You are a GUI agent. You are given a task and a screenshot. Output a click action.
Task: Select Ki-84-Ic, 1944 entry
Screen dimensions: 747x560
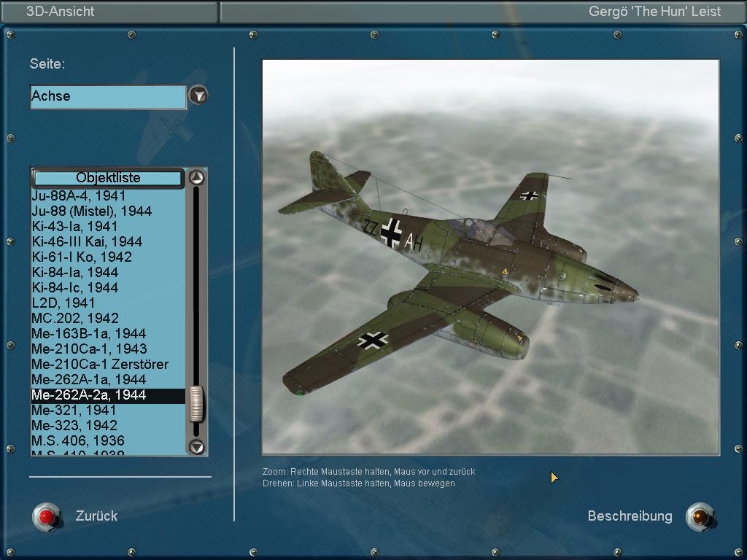coord(108,287)
